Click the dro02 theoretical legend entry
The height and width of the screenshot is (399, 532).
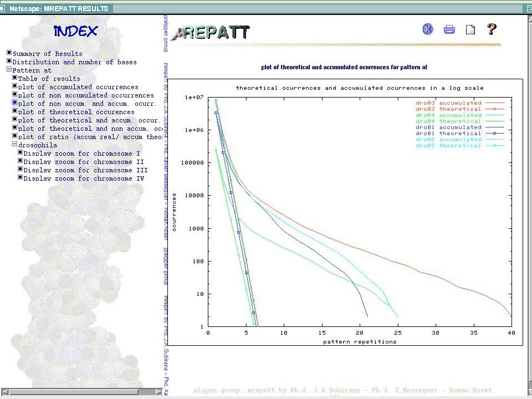[x=460, y=146]
